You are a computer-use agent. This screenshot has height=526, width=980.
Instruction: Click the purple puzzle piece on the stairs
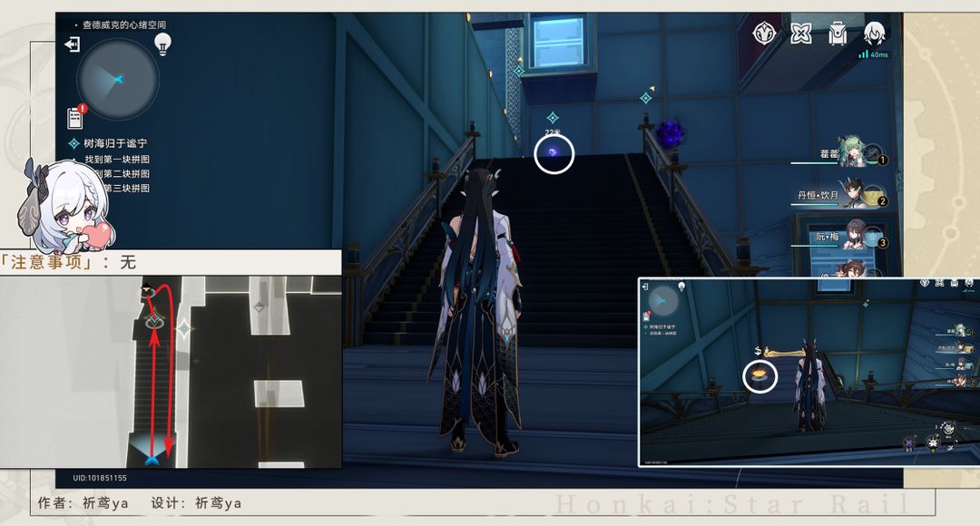pos(554,152)
